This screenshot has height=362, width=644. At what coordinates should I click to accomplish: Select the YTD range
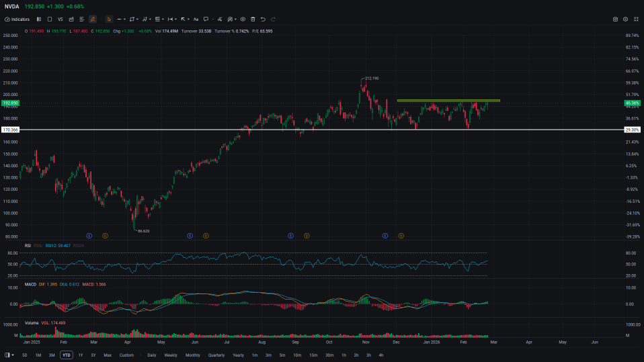coord(66,355)
